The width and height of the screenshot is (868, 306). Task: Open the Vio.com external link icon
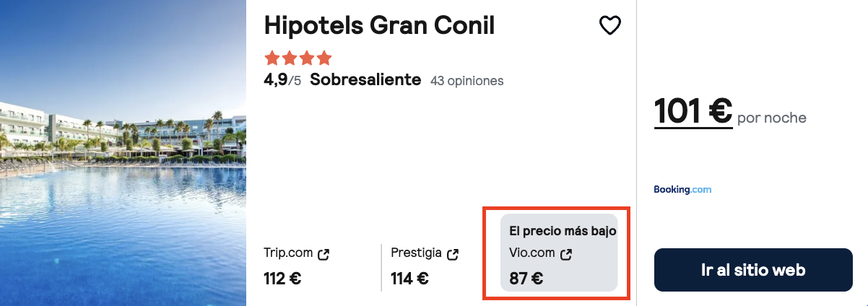[x=567, y=254]
